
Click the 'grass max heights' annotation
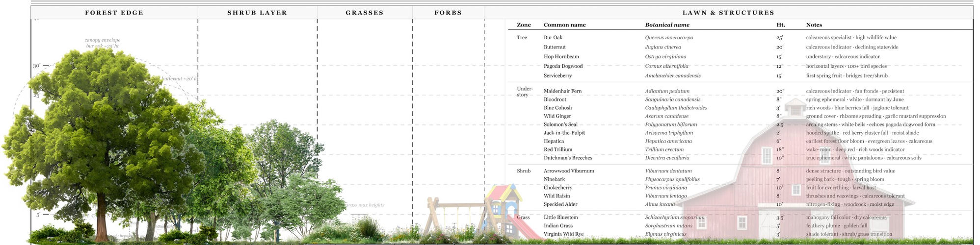point(365,205)
